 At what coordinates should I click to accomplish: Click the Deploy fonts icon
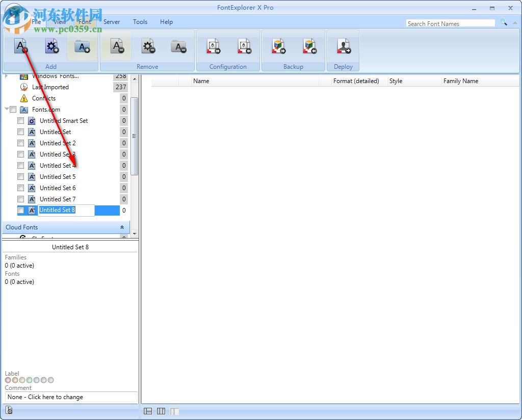point(343,46)
